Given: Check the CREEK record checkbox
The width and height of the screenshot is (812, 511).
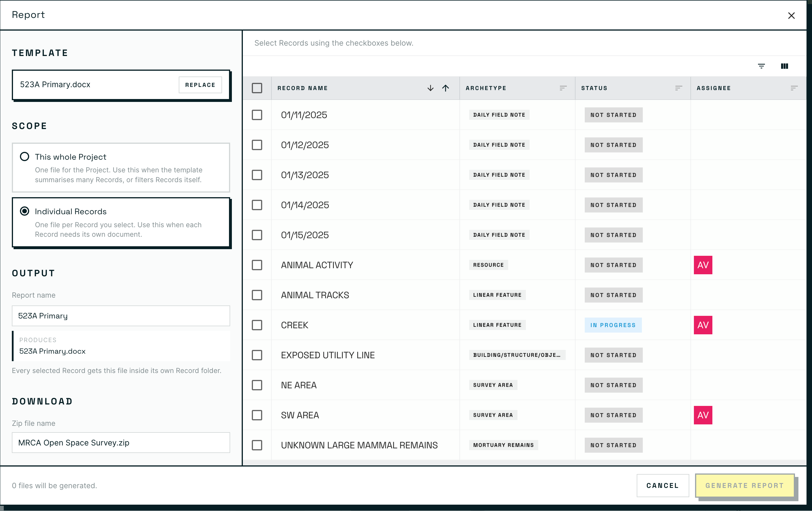Looking at the screenshot, I should click(257, 325).
